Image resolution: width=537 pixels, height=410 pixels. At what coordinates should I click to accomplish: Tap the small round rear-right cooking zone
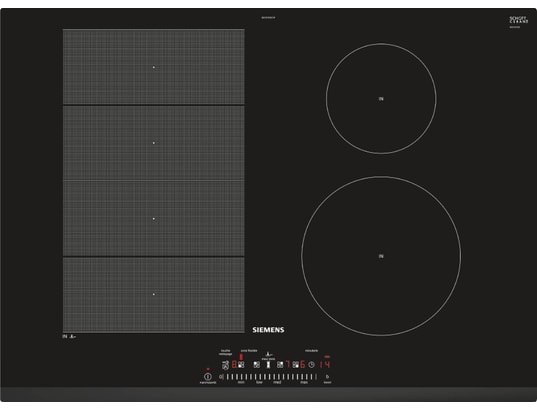click(x=381, y=99)
